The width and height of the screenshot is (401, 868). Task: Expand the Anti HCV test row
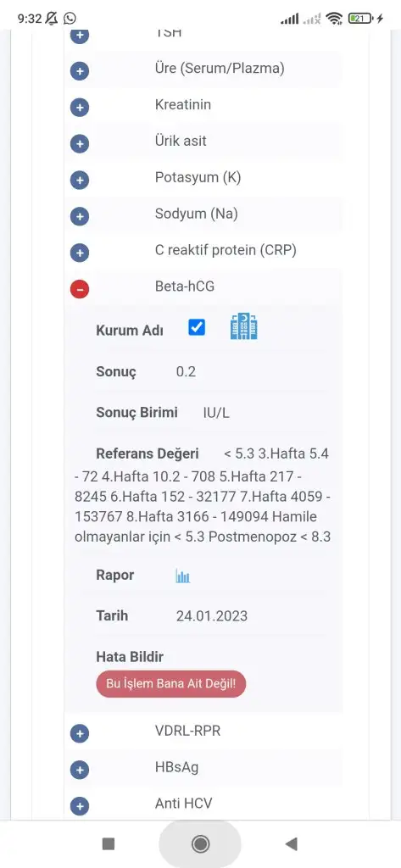point(80,806)
